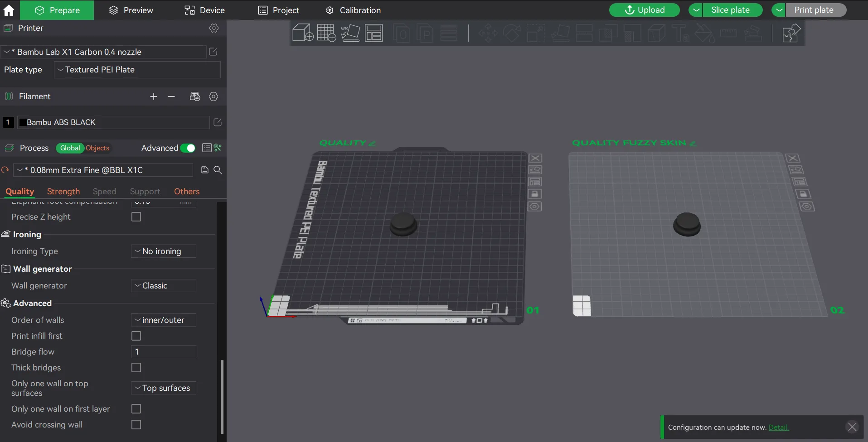The image size is (868, 442).
Task: Lock plate 01 using the lock icon
Action: [x=535, y=194]
